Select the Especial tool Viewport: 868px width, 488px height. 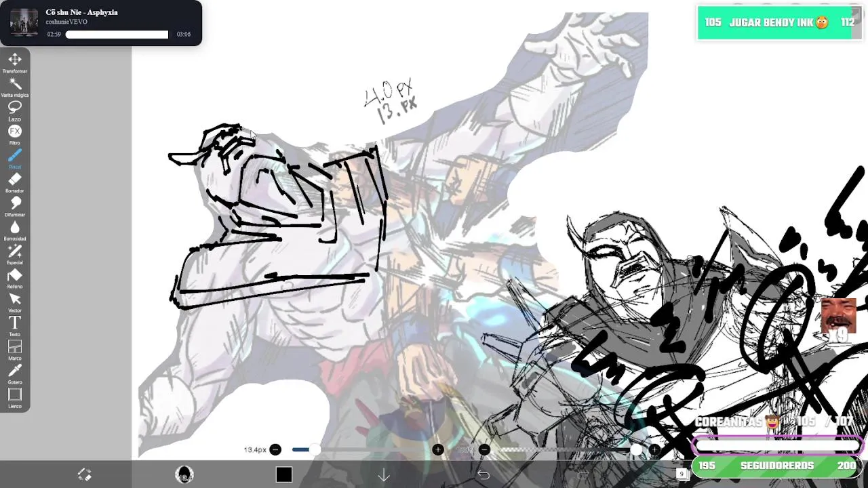point(15,254)
